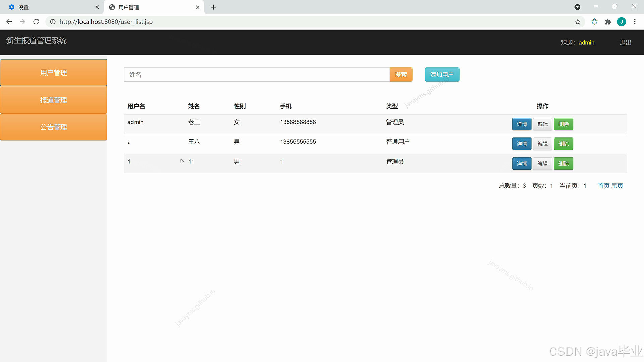This screenshot has width=644, height=362.
Task: Open the extensions puzzle icon
Action: click(608, 22)
